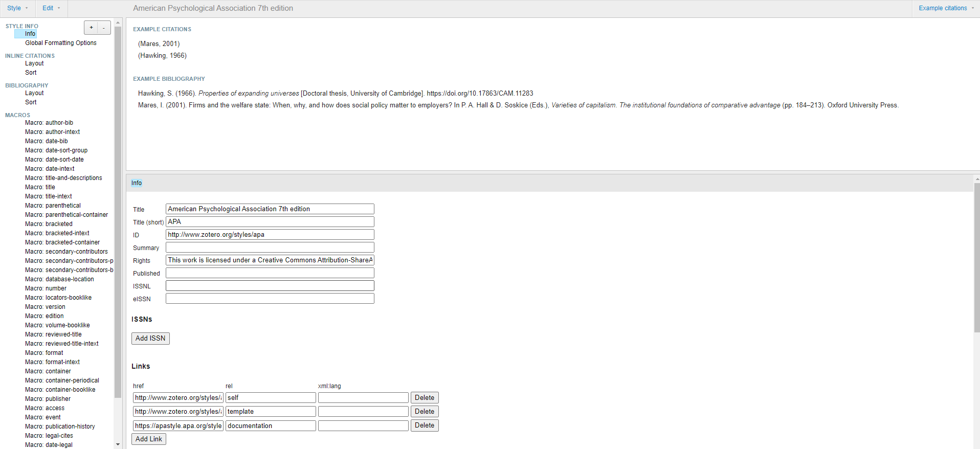Click the eISSN input field
This screenshot has width=980, height=449.
pyautogui.click(x=270, y=299)
